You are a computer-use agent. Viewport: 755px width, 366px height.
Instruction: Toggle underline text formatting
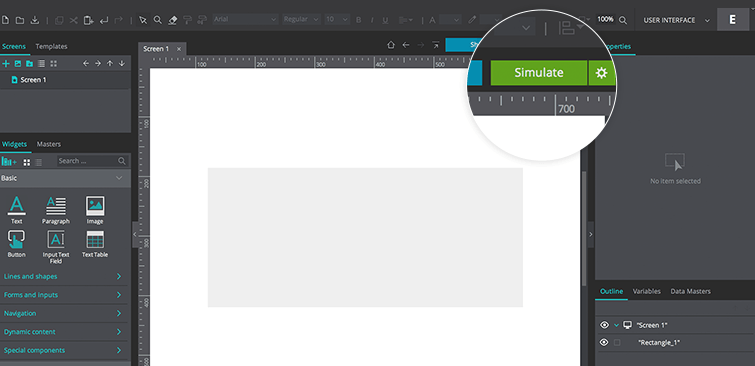tap(385, 20)
